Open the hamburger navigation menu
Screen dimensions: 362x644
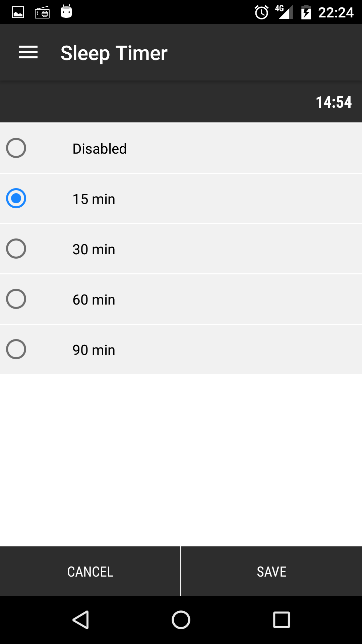click(28, 53)
